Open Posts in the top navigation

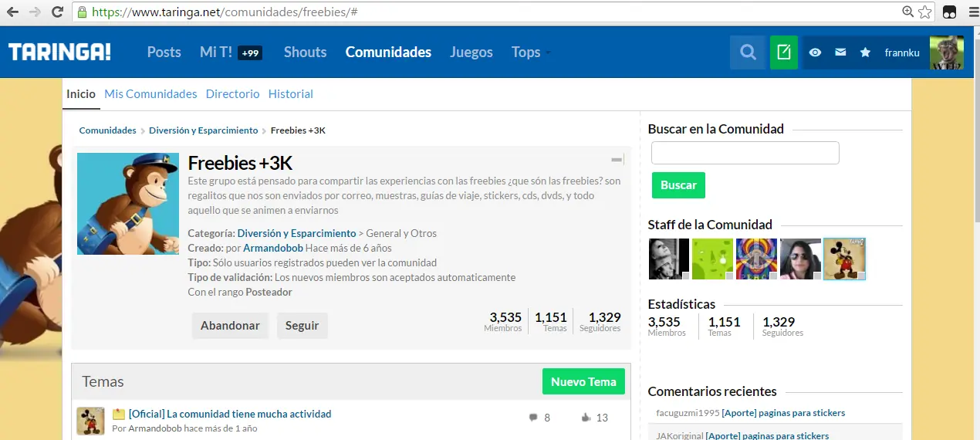[x=164, y=52]
